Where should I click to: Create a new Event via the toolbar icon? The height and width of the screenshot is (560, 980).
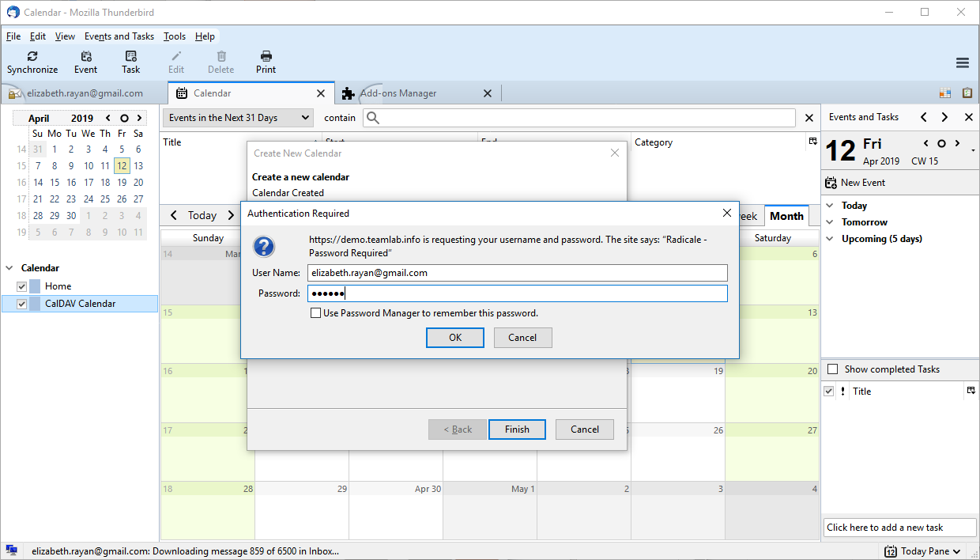tap(85, 61)
